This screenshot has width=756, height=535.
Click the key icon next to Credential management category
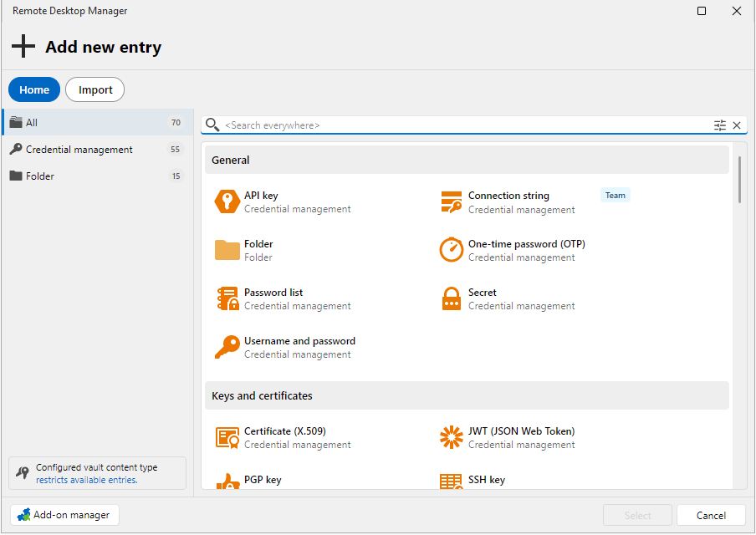pos(16,149)
